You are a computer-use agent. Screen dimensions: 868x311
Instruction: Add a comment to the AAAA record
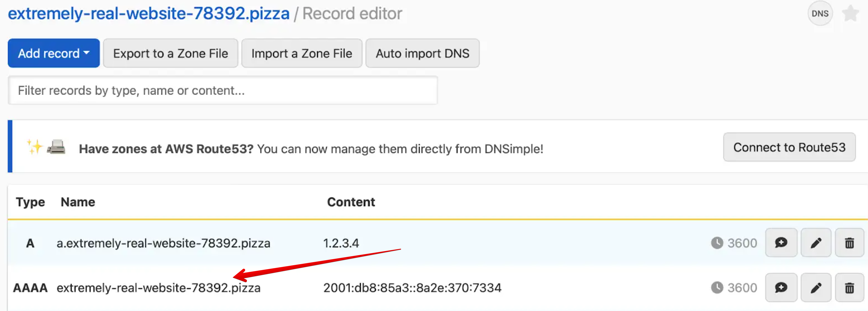(781, 288)
